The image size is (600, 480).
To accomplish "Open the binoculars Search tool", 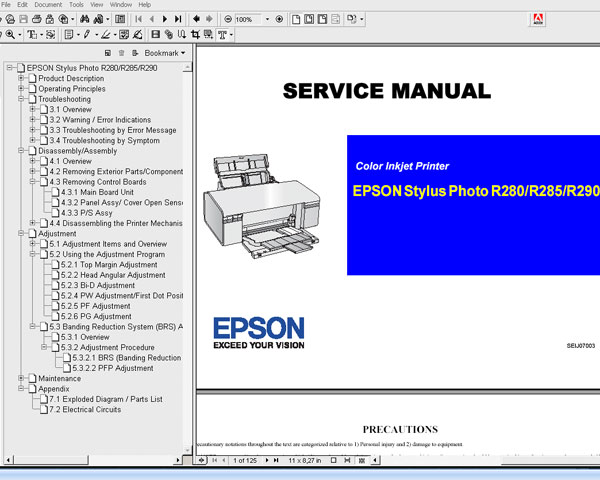I will tap(85, 19).
